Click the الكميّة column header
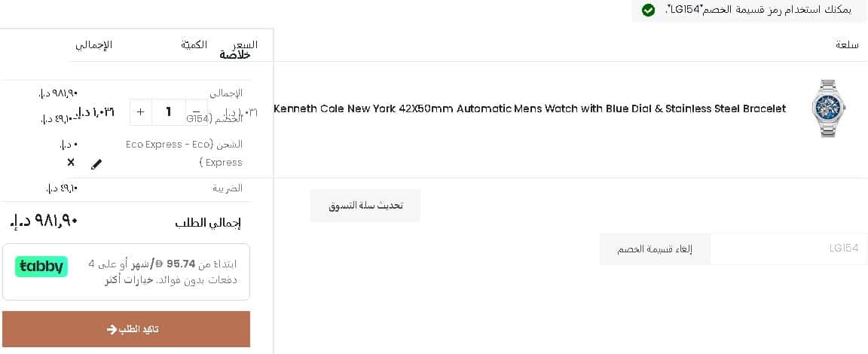 pyautogui.click(x=194, y=45)
